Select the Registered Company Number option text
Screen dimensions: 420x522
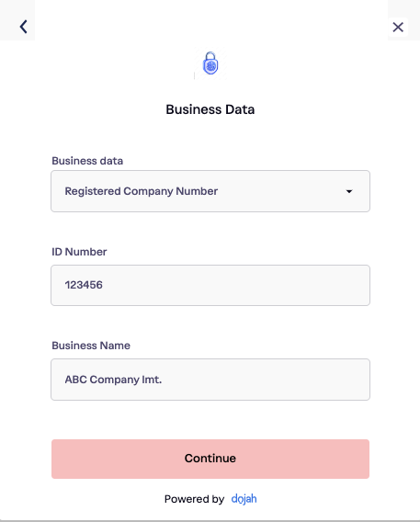coord(142,191)
